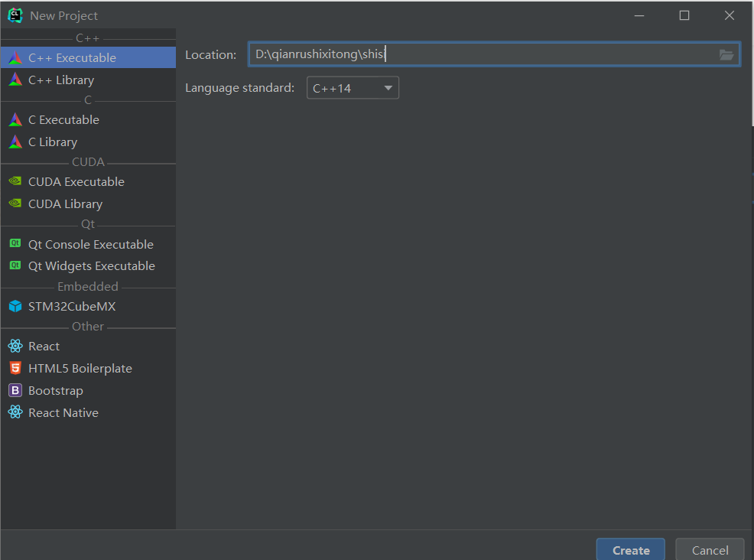Click the CUDA Executable NVIDIA icon
This screenshot has width=754, height=560.
click(15, 181)
